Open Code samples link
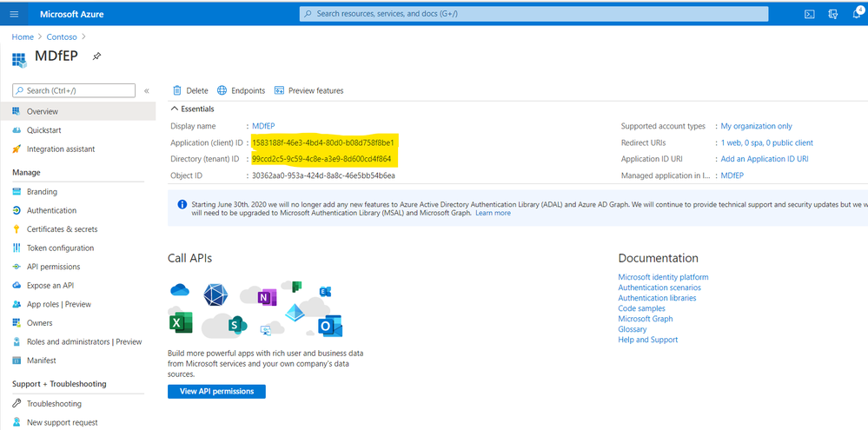Image resolution: width=868 pixels, height=430 pixels. point(641,308)
